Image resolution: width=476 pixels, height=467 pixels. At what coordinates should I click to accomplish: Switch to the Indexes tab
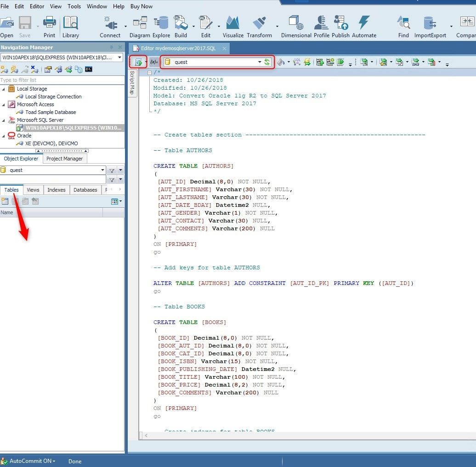[57, 190]
